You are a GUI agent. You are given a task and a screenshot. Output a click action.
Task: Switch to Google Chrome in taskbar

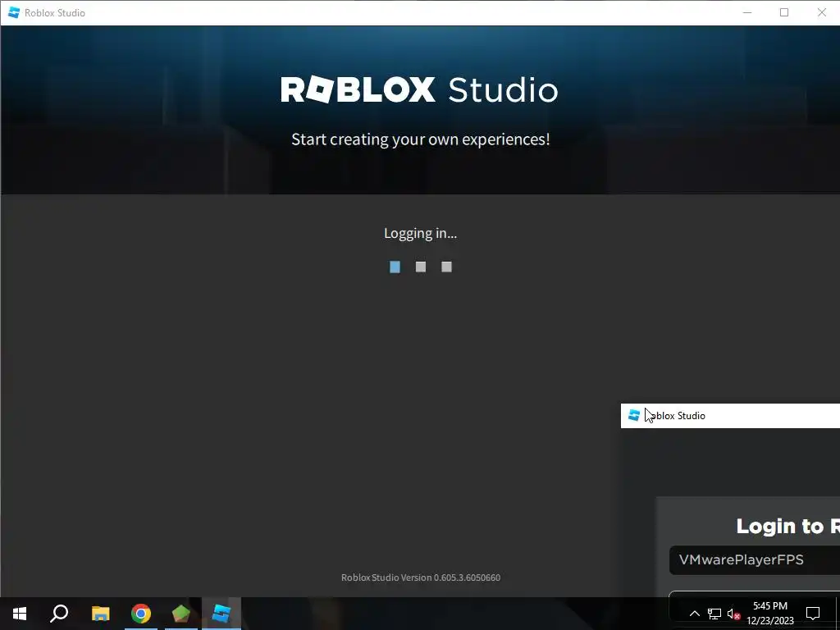click(141, 614)
